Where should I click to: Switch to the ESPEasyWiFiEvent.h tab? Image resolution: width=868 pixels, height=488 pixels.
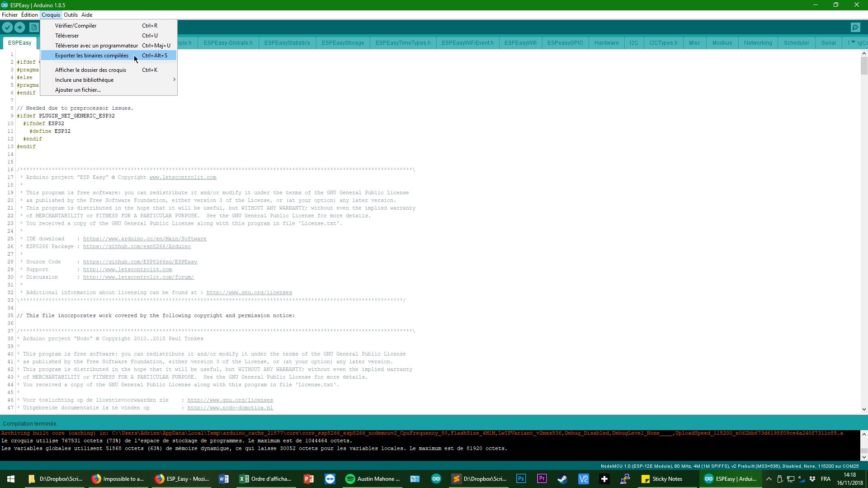tap(467, 43)
